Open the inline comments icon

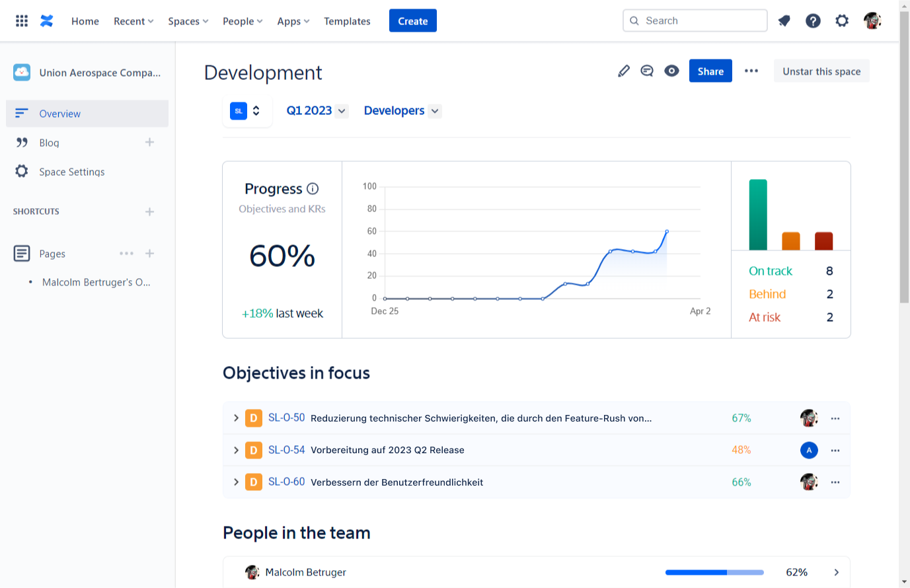coord(647,71)
